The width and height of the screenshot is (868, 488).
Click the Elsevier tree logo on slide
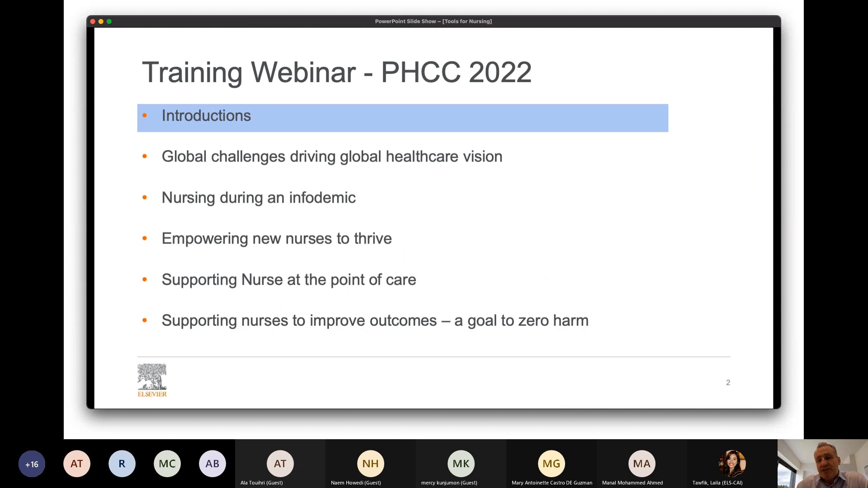point(152,380)
